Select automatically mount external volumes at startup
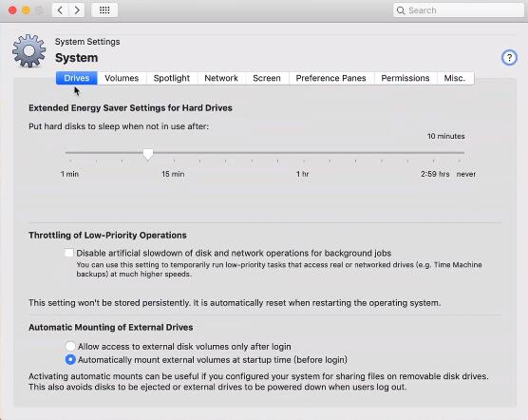This screenshot has height=420, width=528. point(70,359)
